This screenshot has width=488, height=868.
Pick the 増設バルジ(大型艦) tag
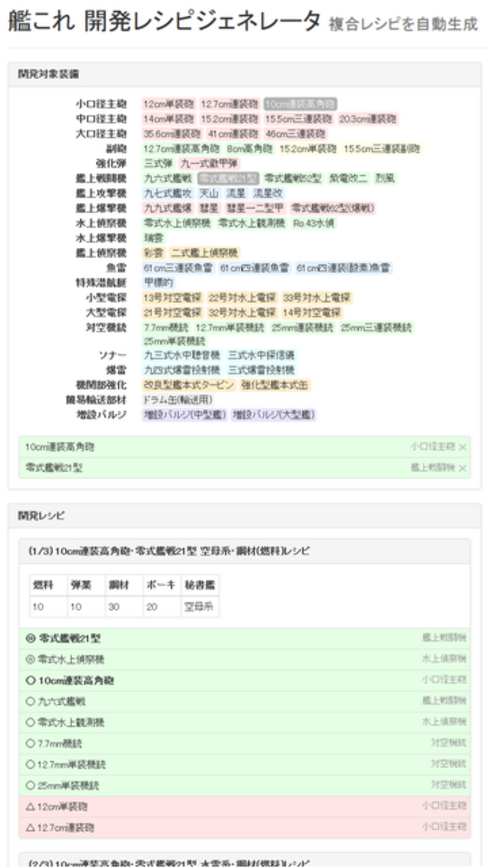pos(273,415)
